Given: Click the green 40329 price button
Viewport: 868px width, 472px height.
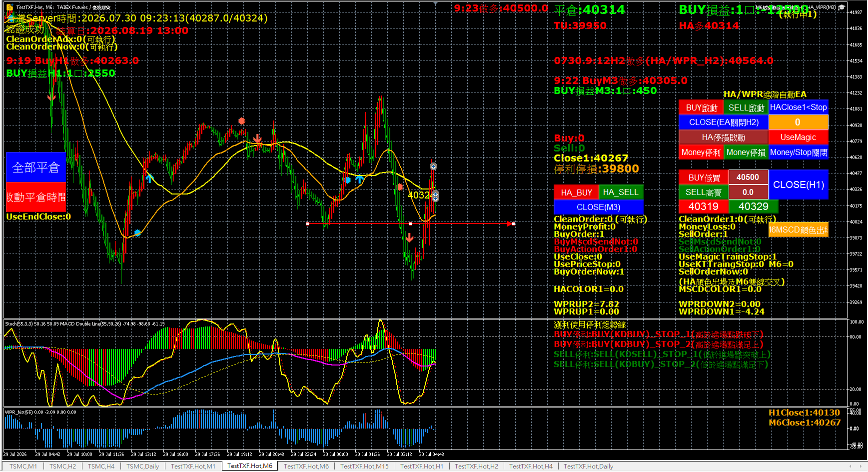Looking at the screenshot, I should pos(753,206).
